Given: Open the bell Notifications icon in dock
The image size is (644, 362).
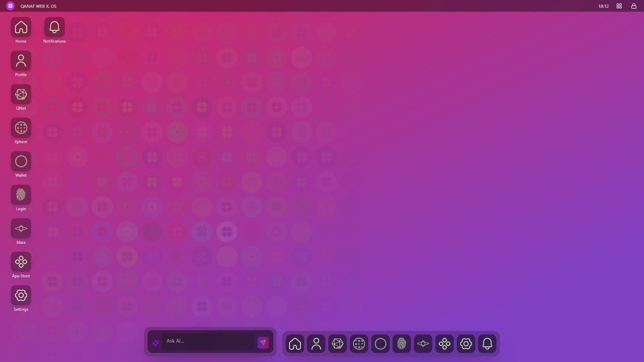Looking at the screenshot, I should tap(487, 344).
